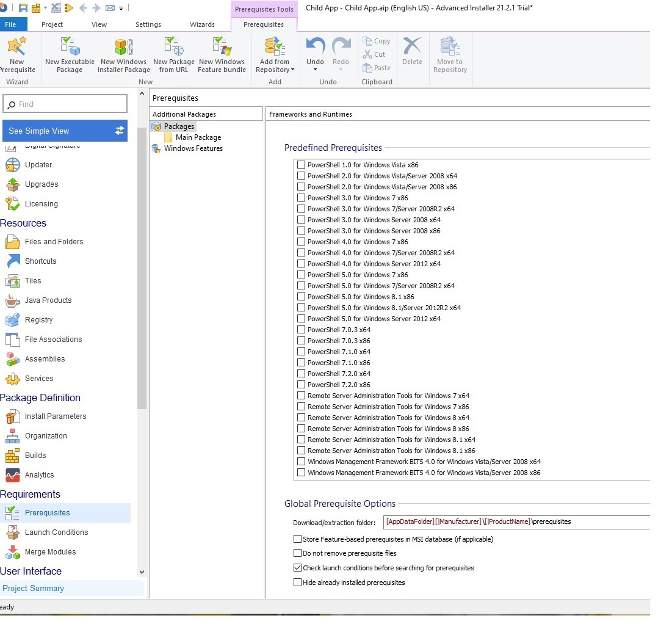Click the left panel scrollbar thumb

142,268
